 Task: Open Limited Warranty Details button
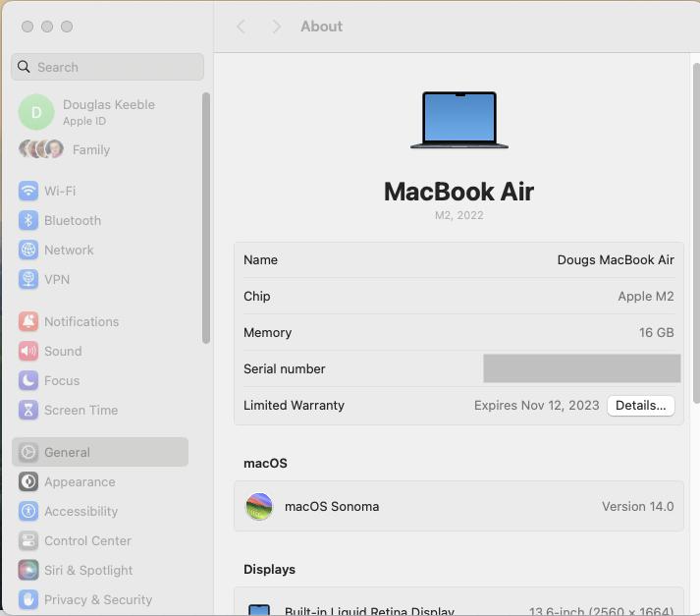pyautogui.click(x=641, y=406)
